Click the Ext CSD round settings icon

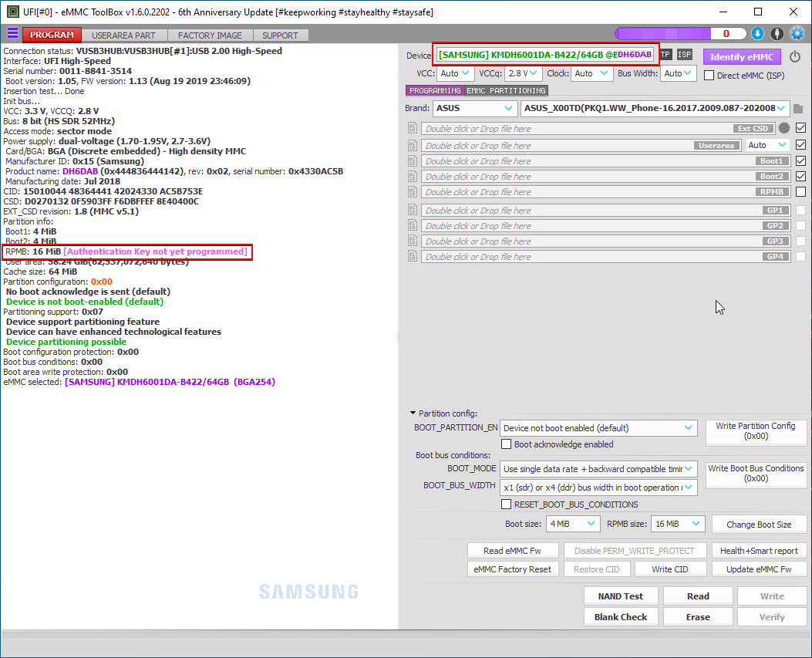[784, 128]
